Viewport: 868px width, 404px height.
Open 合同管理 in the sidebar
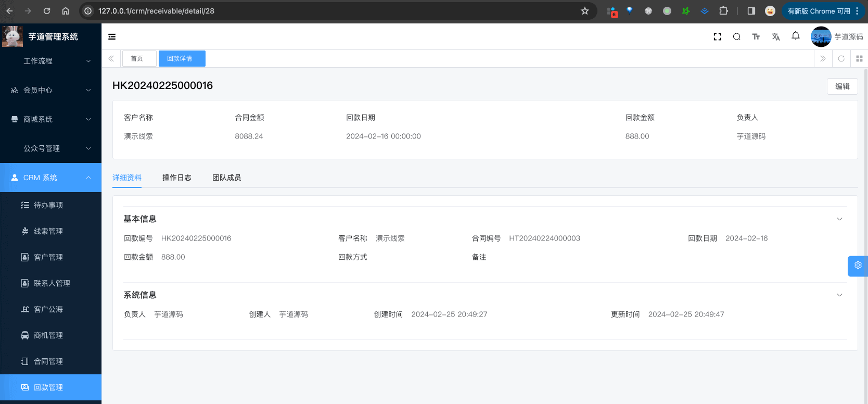[48, 361]
